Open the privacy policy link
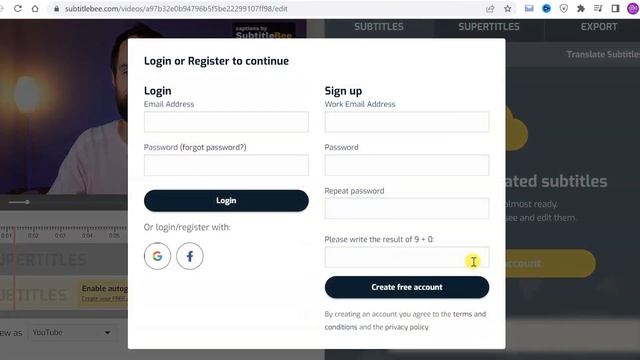 click(407, 327)
